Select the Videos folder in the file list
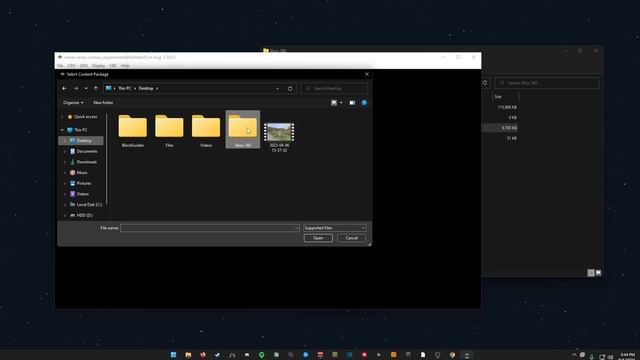Image resolution: width=640 pixels, height=360 pixels. (x=206, y=131)
